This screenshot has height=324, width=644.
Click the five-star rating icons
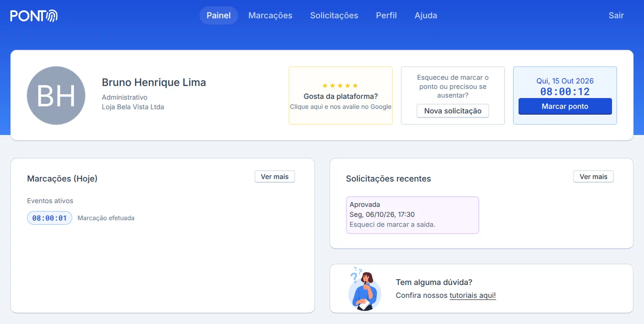pyautogui.click(x=340, y=86)
